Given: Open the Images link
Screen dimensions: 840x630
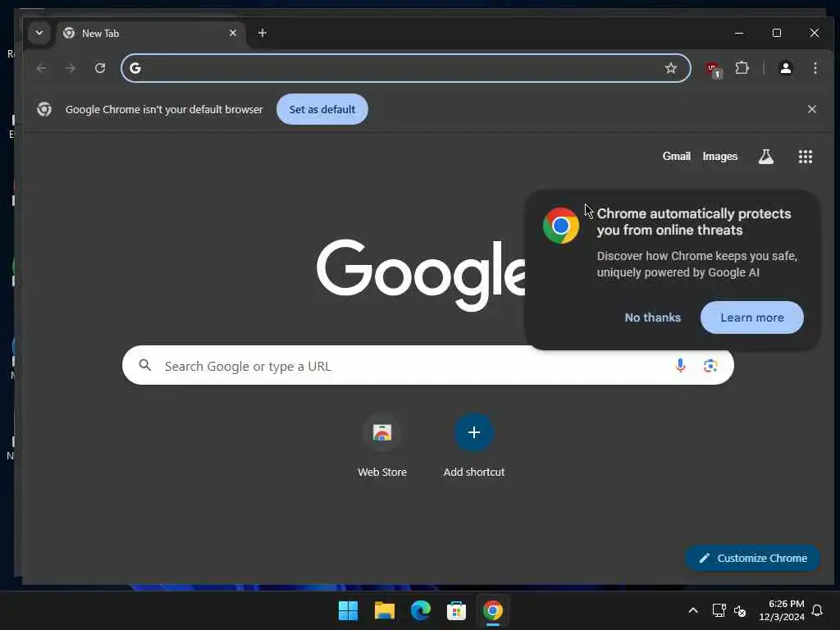Looking at the screenshot, I should [720, 157].
